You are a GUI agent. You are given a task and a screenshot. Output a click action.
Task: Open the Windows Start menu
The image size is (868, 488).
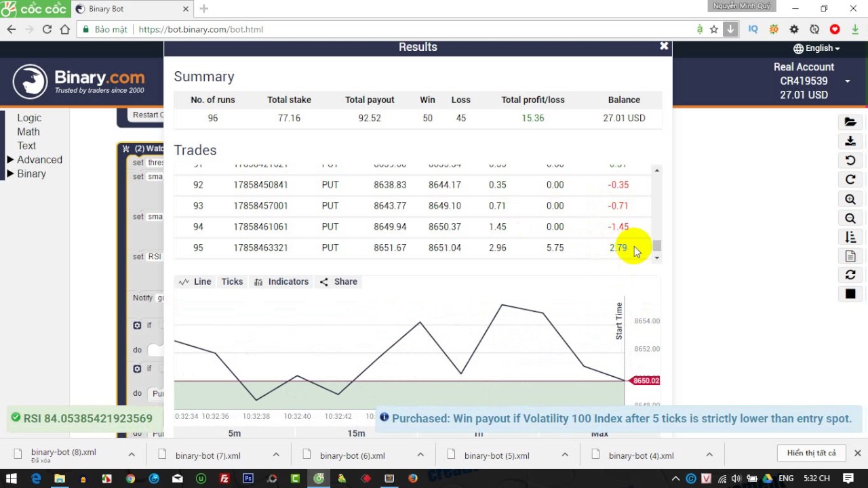[x=11, y=479]
